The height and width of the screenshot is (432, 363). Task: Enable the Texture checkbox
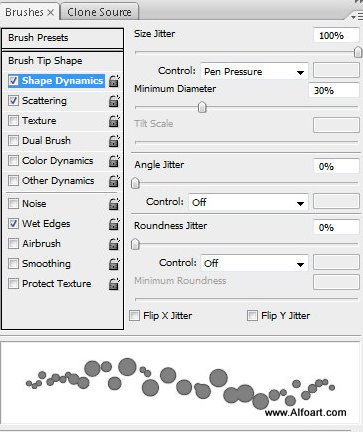point(13,120)
